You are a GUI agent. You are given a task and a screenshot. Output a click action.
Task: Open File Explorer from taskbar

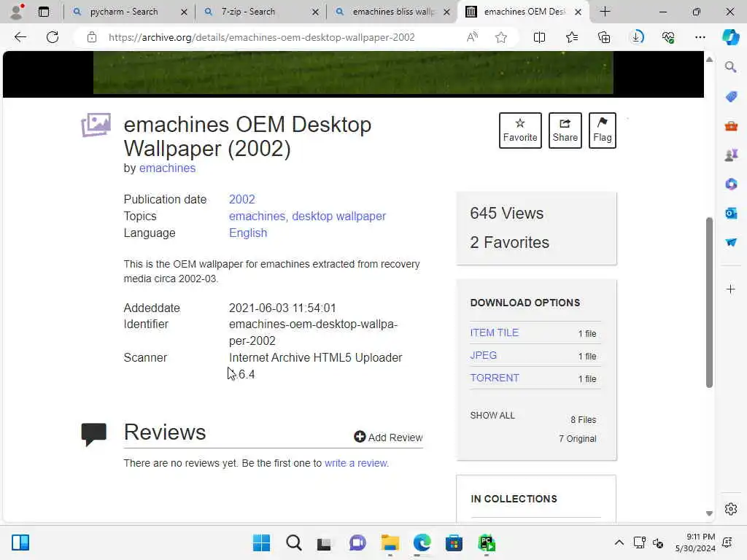pos(390,542)
